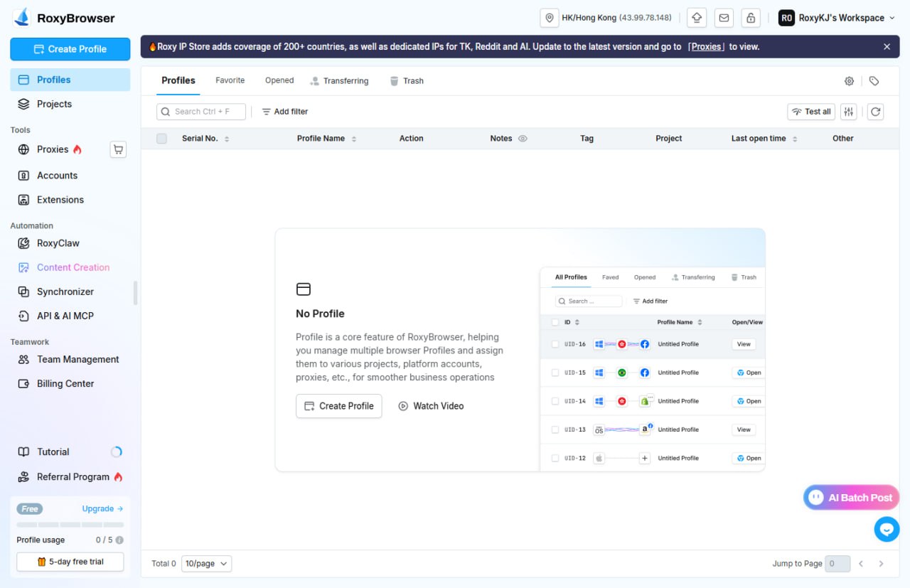The image size is (910, 588).
Task: Focus the Jump to Page field
Action: click(839, 564)
